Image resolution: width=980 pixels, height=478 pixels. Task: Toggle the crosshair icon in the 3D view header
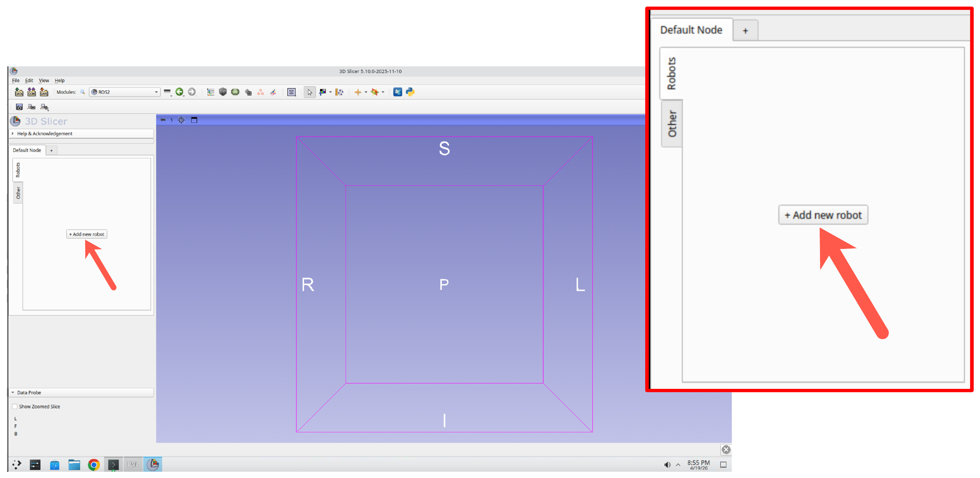[181, 120]
